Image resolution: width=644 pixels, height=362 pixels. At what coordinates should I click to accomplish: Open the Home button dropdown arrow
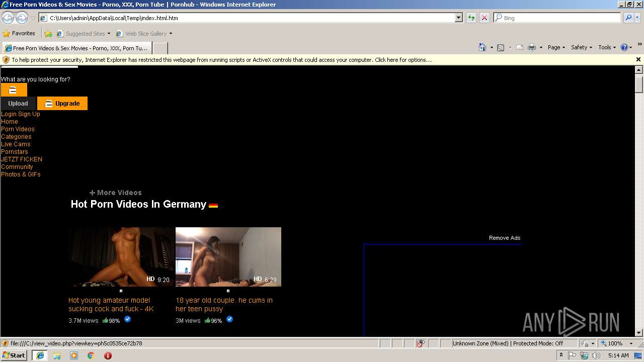pyautogui.click(x=492, y=47)
